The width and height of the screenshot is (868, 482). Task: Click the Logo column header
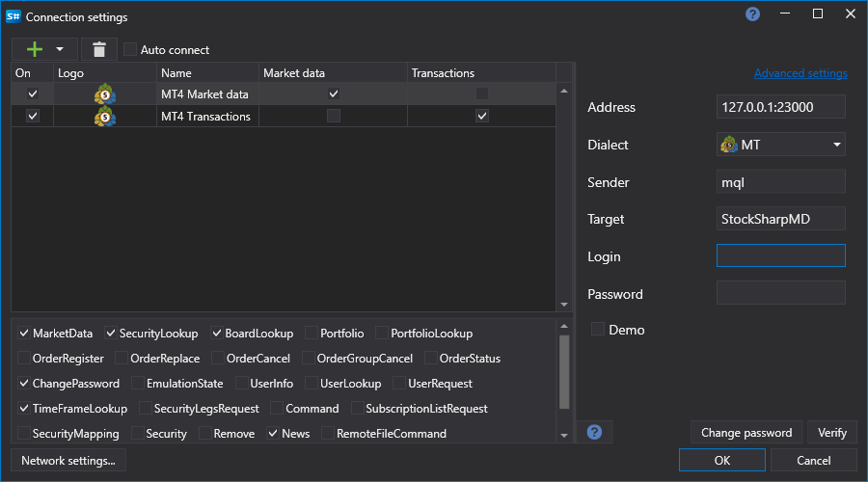(104, 73)
